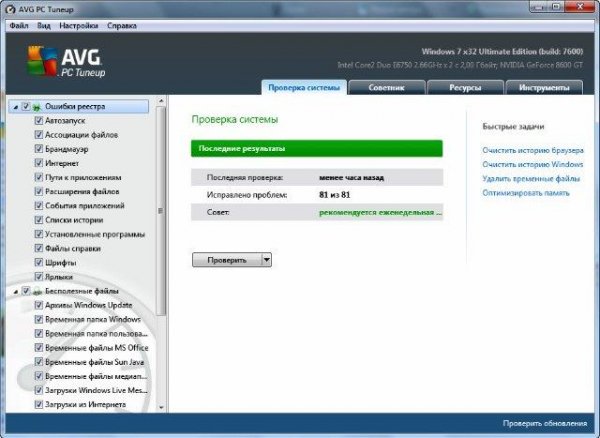Uncheck the Ошибки реестра checkbox

[x=26, y=106]
